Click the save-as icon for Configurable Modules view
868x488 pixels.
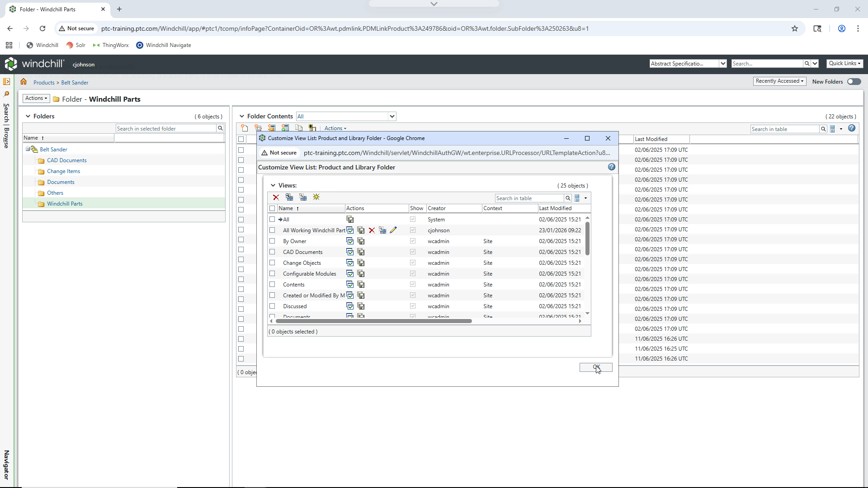(x=361, y=274)
